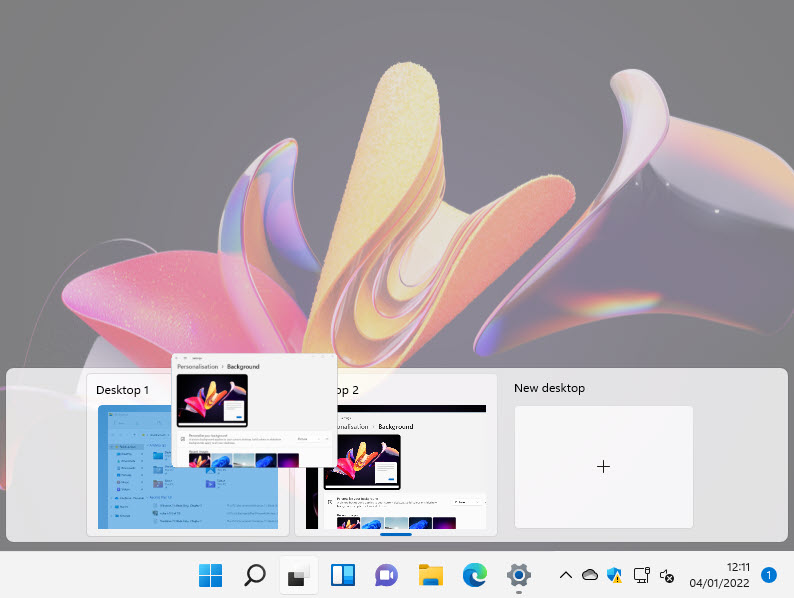This screenshot has height=598, width=794.
Task: Open the Settings app in the taskbar
Action: coord(518,575)
